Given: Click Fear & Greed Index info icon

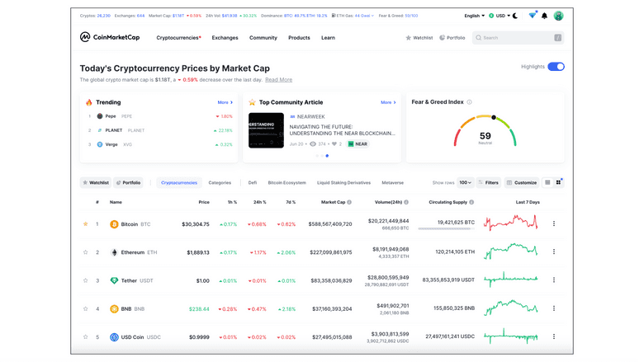Looking at the screenshot, I should tap(470, 102).
